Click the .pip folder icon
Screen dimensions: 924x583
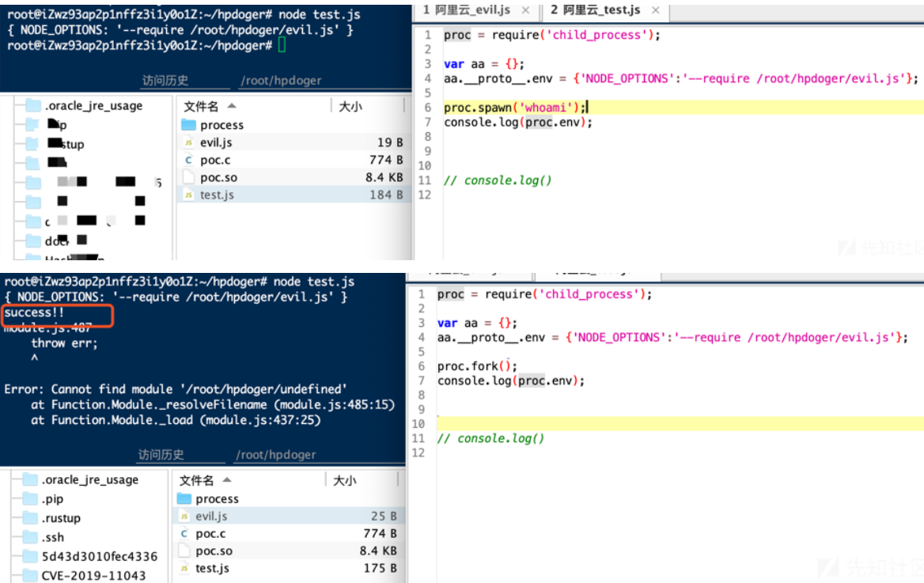pyautogui.click(x=30, y=498)
